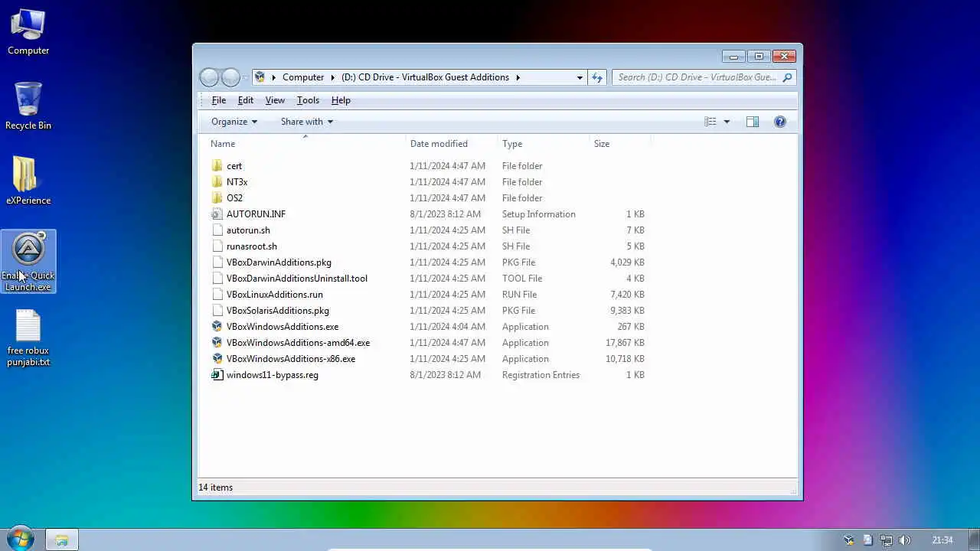Click the RUN File type cell
This screenshot has width=980, height=551.
(x=519, y=295)
